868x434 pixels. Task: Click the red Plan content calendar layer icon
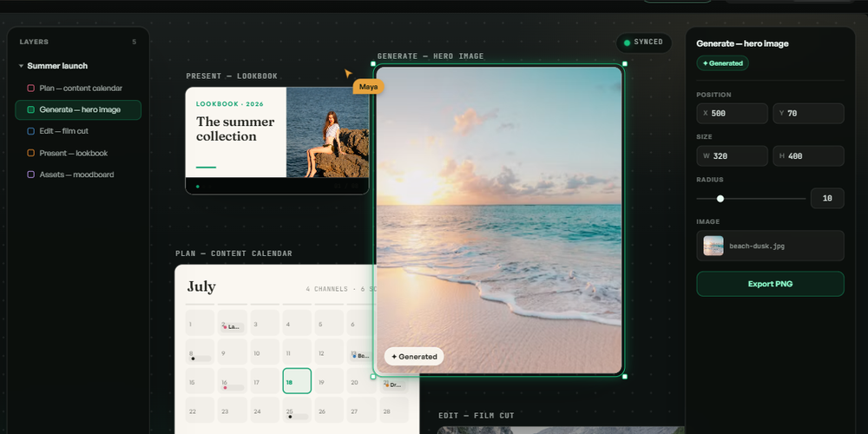(31, 88)
